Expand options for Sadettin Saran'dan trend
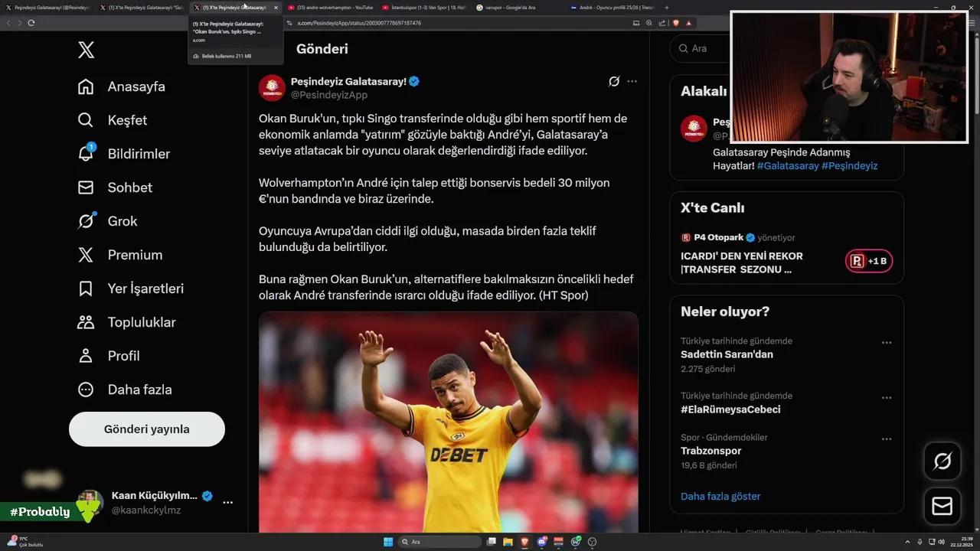The image size is (980, 551). 887,343
